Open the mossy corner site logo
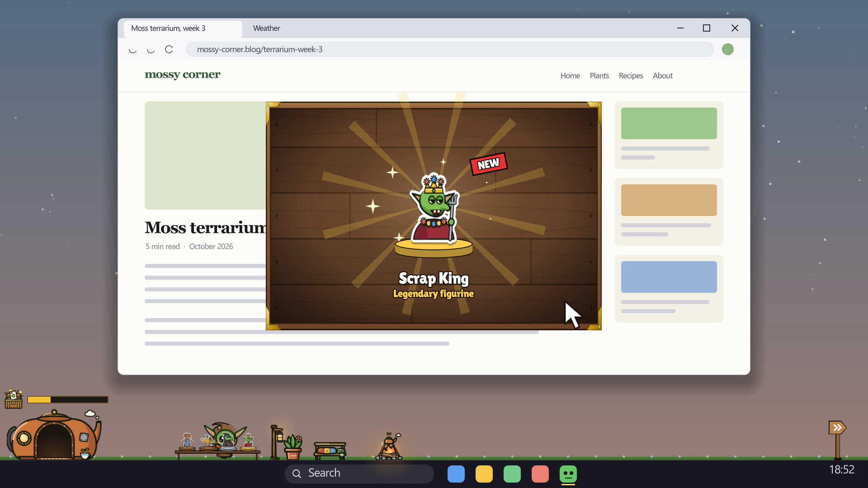 click(183, 75)
